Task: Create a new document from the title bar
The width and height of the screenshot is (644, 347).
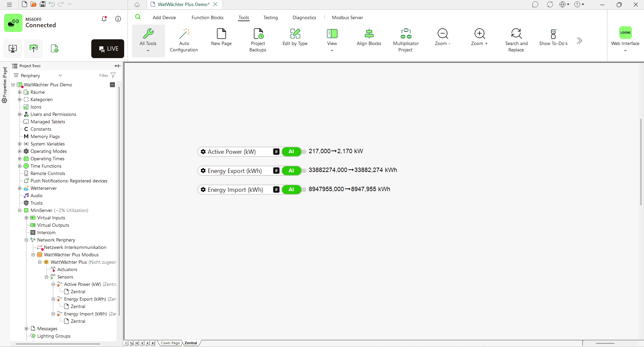Action: tap(24, 4)
